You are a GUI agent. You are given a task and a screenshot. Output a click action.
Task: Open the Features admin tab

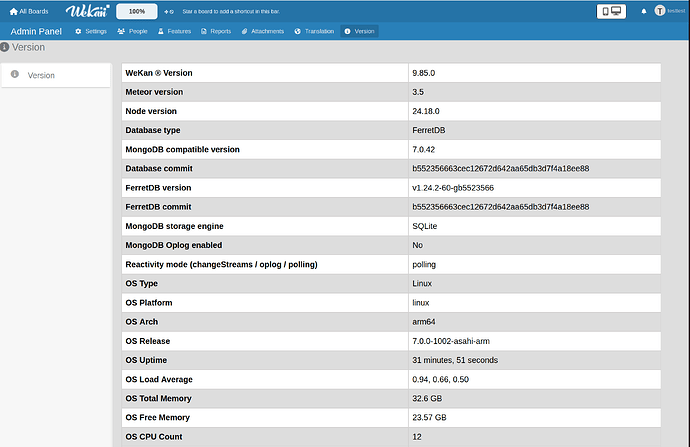174,31
